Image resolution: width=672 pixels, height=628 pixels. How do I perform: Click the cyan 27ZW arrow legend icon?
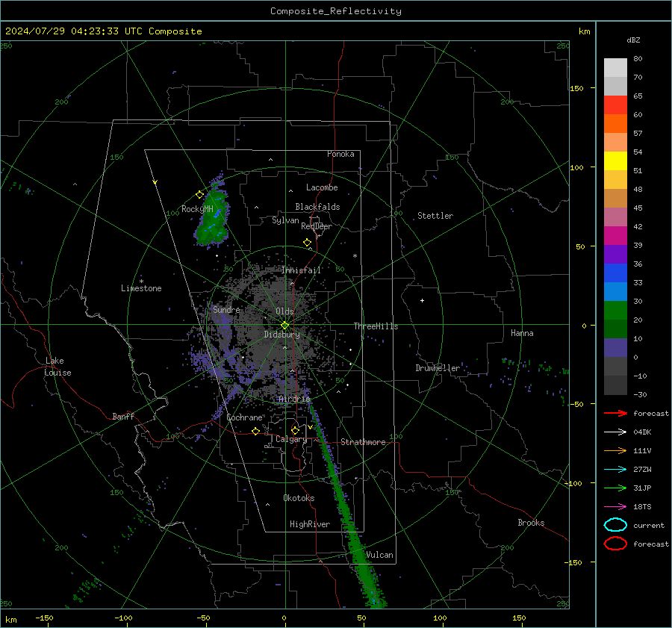coord(615,470)
